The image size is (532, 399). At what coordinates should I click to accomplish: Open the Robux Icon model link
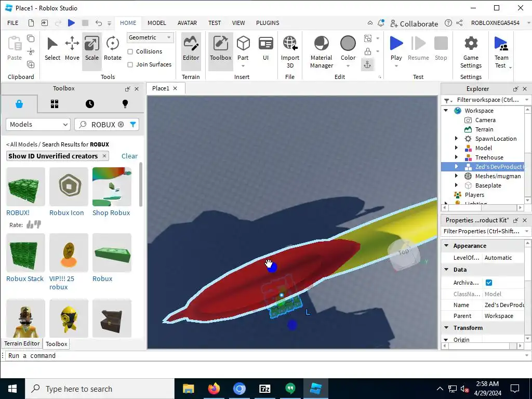click(66, 212)
